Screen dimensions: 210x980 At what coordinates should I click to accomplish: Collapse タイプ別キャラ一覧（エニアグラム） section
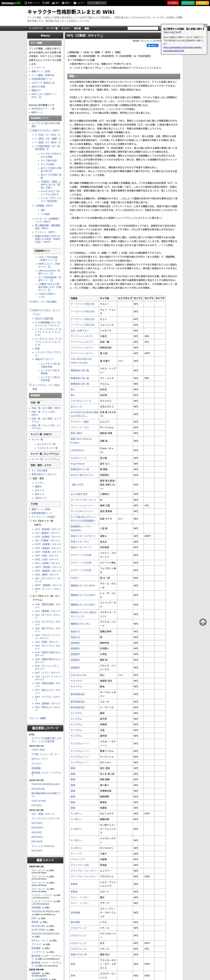(x=30, y=596)
